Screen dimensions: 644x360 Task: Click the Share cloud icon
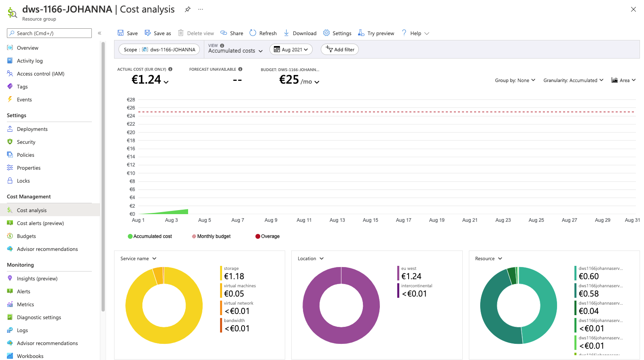tap(224, 33)
